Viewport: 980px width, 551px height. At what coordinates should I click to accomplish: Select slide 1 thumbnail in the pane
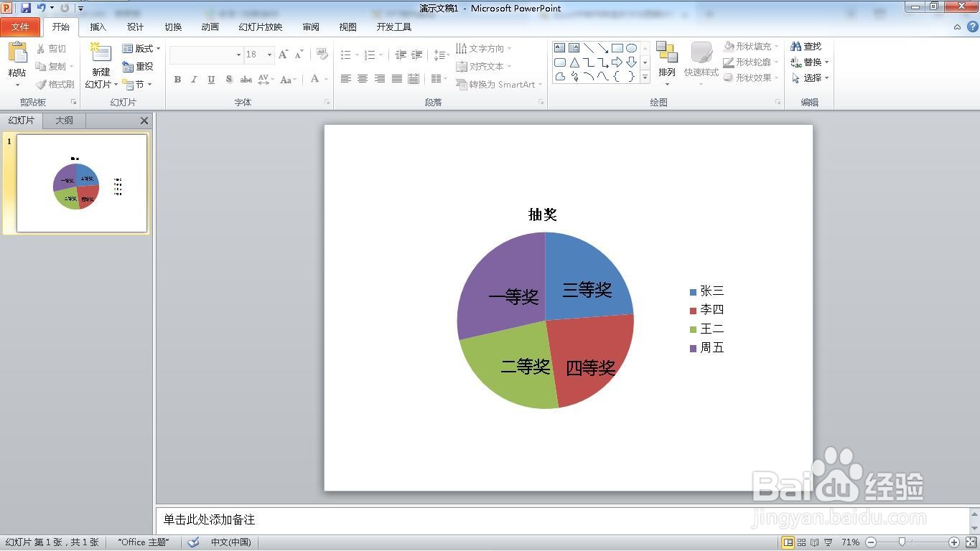click(x=82, y=184)
